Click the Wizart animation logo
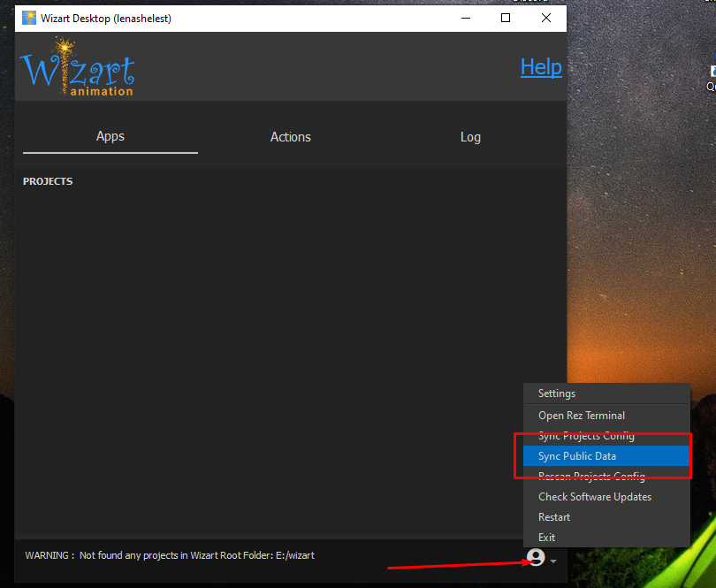The width and height of the screenshot is (716, 588). click(x=78, y=68)
